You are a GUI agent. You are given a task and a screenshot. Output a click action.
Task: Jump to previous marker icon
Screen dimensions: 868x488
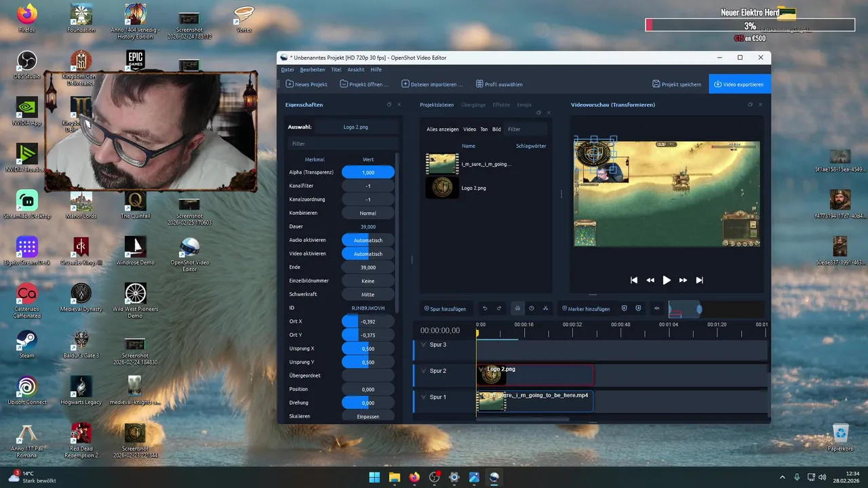click(x=624, y=308)
